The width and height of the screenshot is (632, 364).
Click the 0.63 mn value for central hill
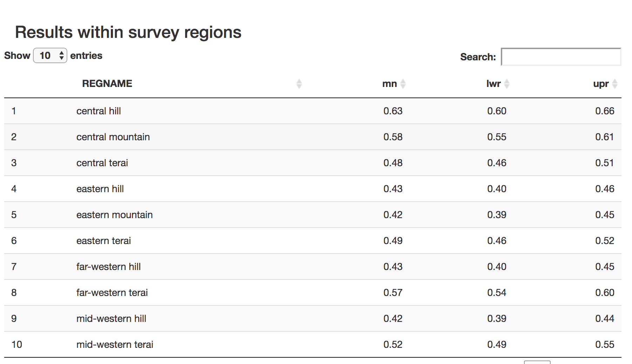[x=393, y=111]
